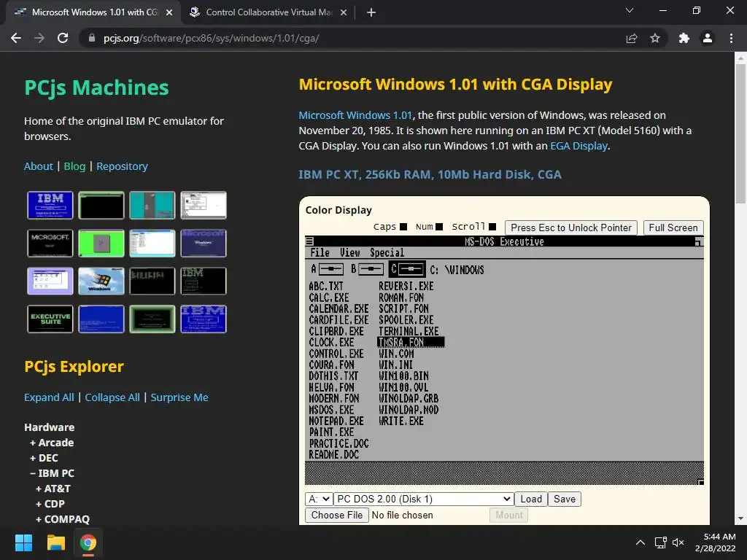Open the Windows 95 flag logo thumbnail
The width and height of the screenshot is (747, 560).
(101, 281)
